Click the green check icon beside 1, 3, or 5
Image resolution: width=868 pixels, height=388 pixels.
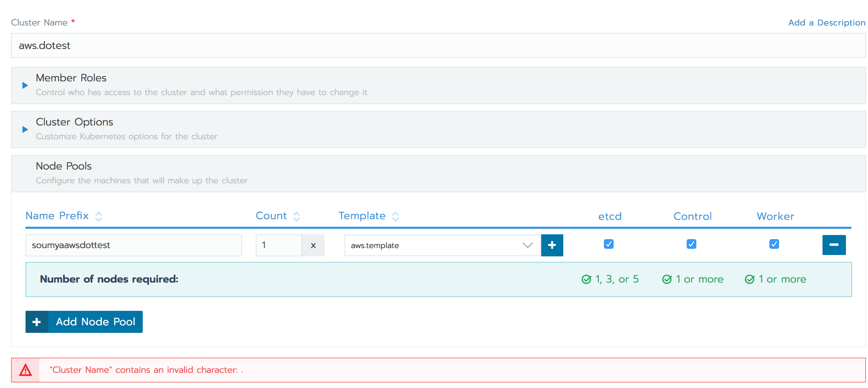pyautogui.click(x=586, y=279)
